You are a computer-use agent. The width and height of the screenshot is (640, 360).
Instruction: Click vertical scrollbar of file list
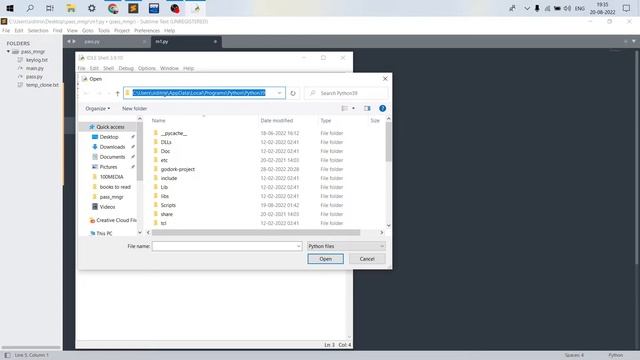click(x=388, y=141)
